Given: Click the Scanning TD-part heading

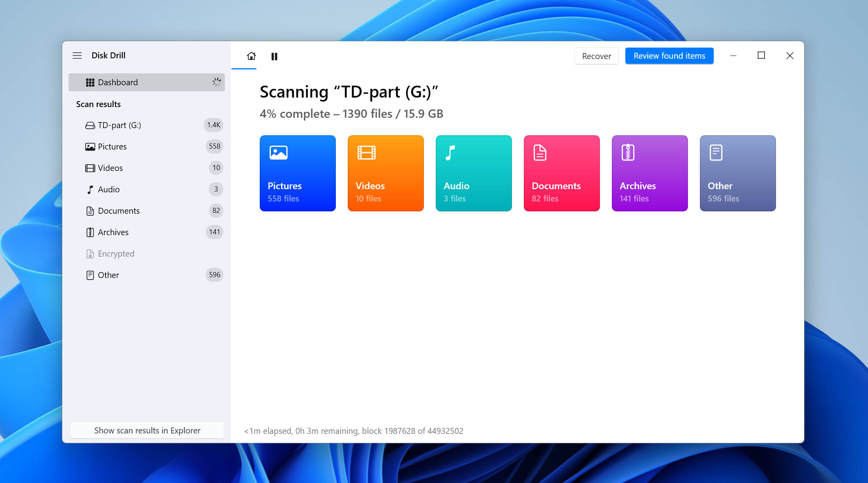Looking at the screenshot, I should [349, 92].
